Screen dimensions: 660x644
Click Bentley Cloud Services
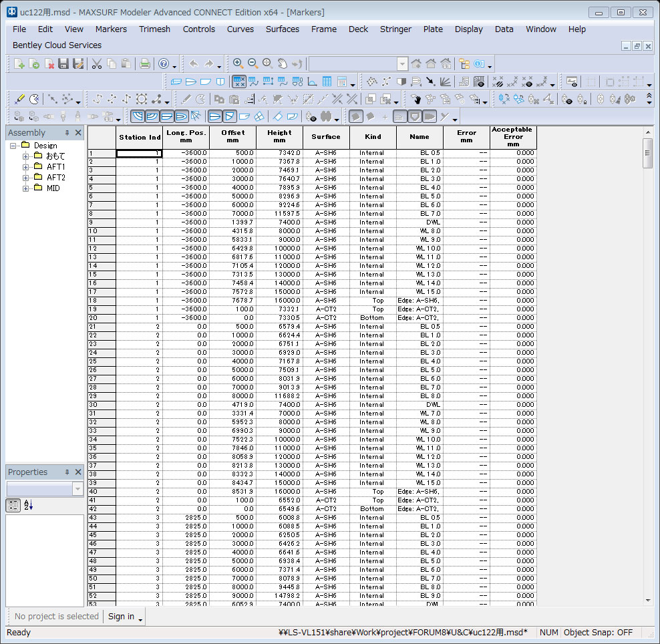point(57,45)
